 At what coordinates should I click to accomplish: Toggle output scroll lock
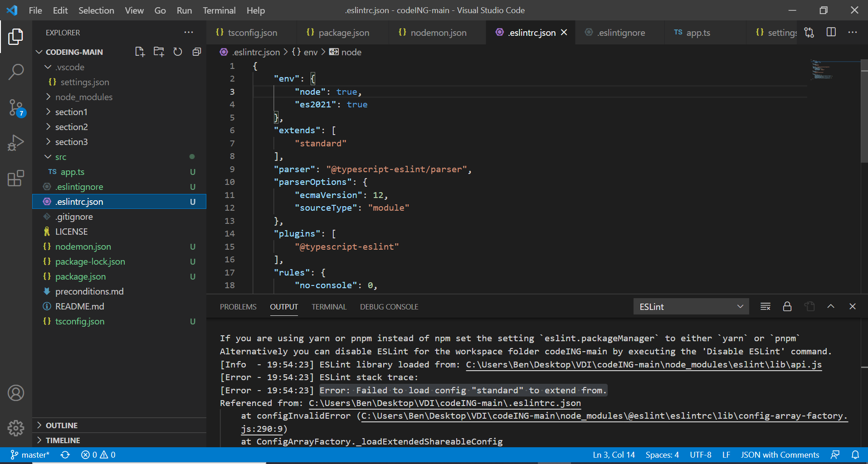(787, 306)
